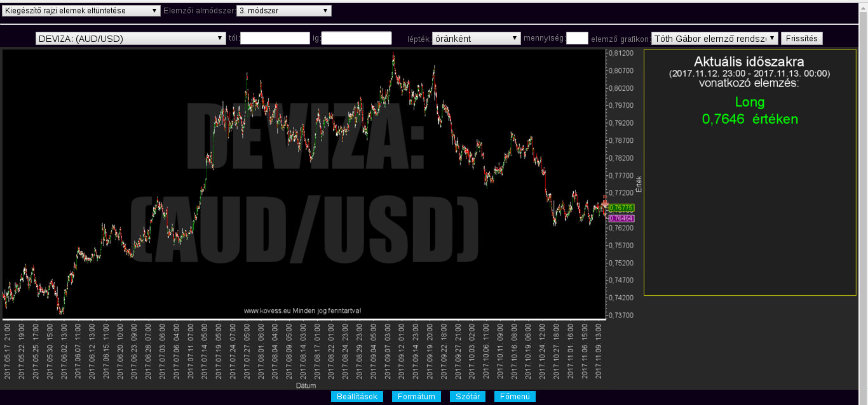Open the 'Kiegészítő rajzi elemek eltüntetése' dropdown

(x=81, y=11)
